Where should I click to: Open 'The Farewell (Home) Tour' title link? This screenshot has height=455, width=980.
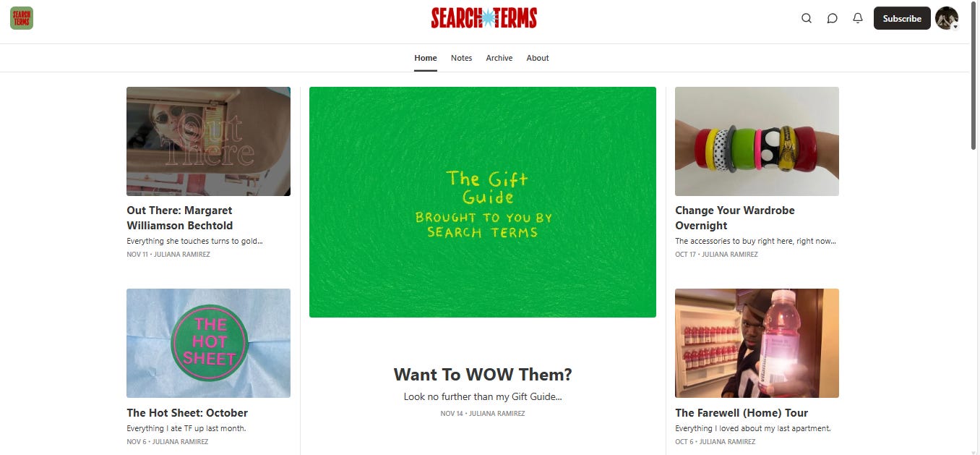[x=742, y=413]
